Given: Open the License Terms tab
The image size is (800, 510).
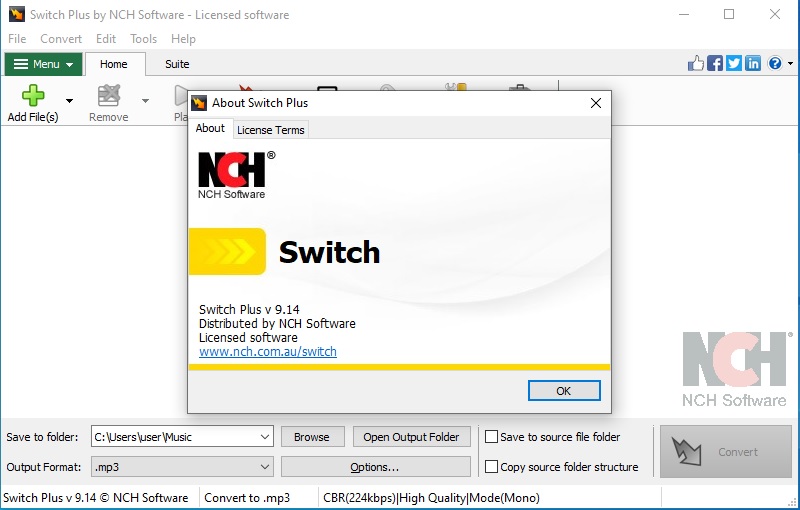Looking at the screenshot, I should [x=270, y=130].
